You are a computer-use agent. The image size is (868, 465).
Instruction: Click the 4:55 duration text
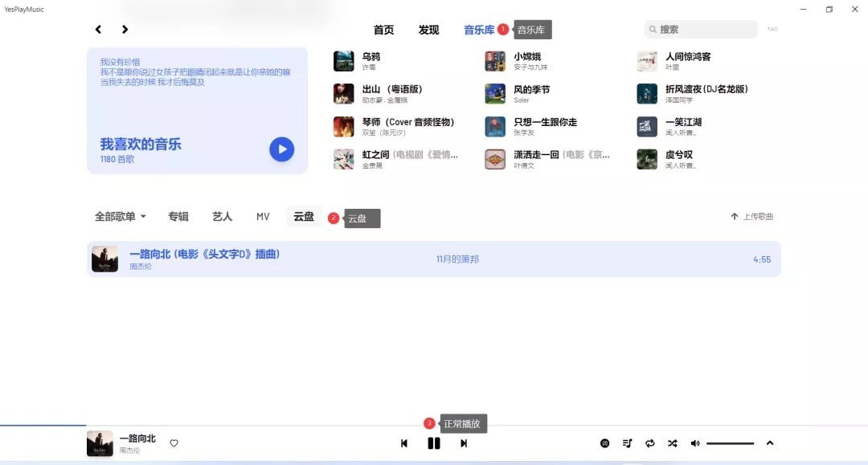(762, 259)
